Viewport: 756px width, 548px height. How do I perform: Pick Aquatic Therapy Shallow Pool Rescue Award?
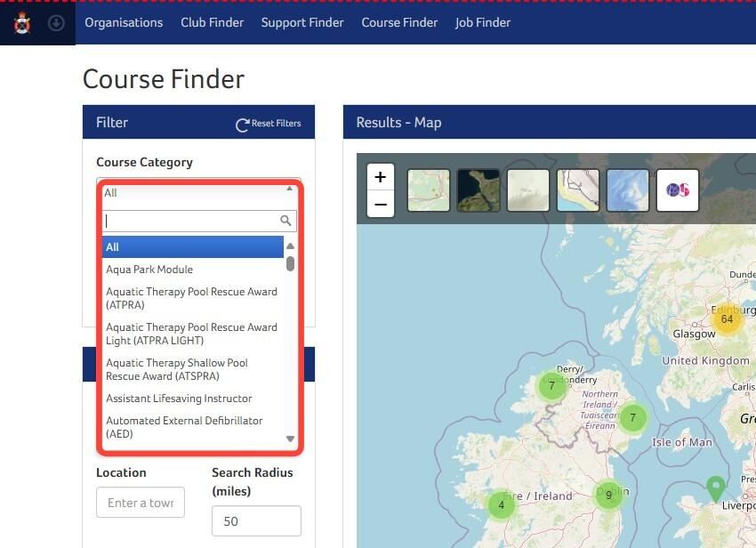(193, 369)
